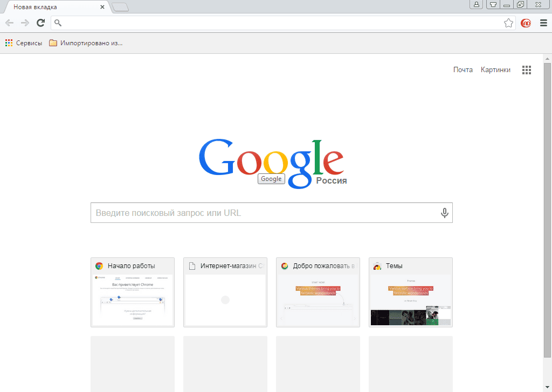Expand the Импортировано из bookmarks folder
The image size is (552, 392).
(86, 43)
